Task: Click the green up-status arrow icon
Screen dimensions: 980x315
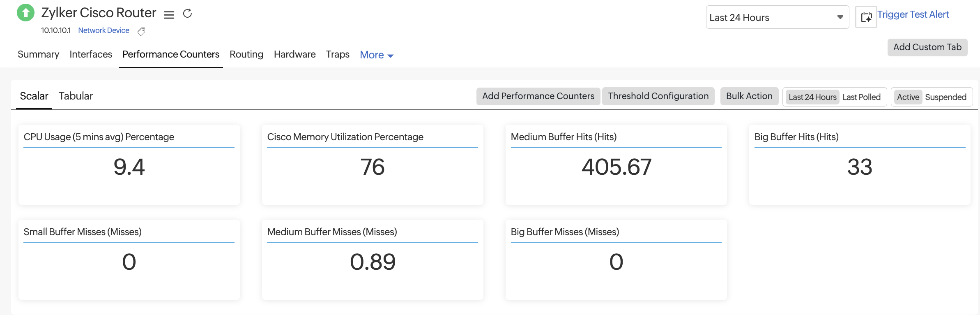Action: [x=25, y=13]
